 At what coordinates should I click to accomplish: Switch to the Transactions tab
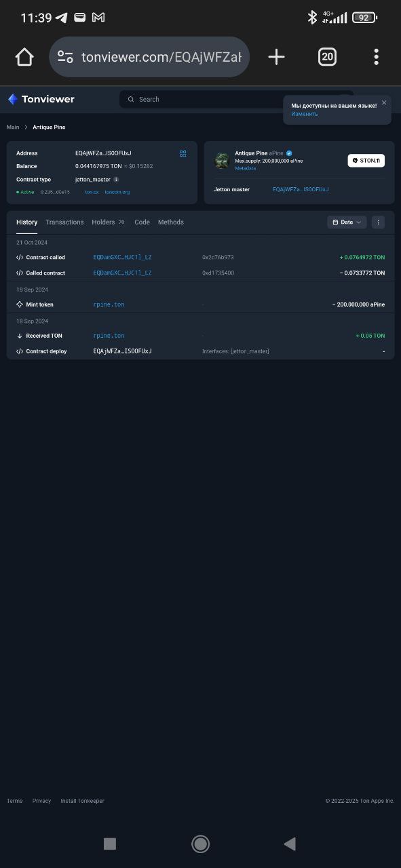coord(64,222)
